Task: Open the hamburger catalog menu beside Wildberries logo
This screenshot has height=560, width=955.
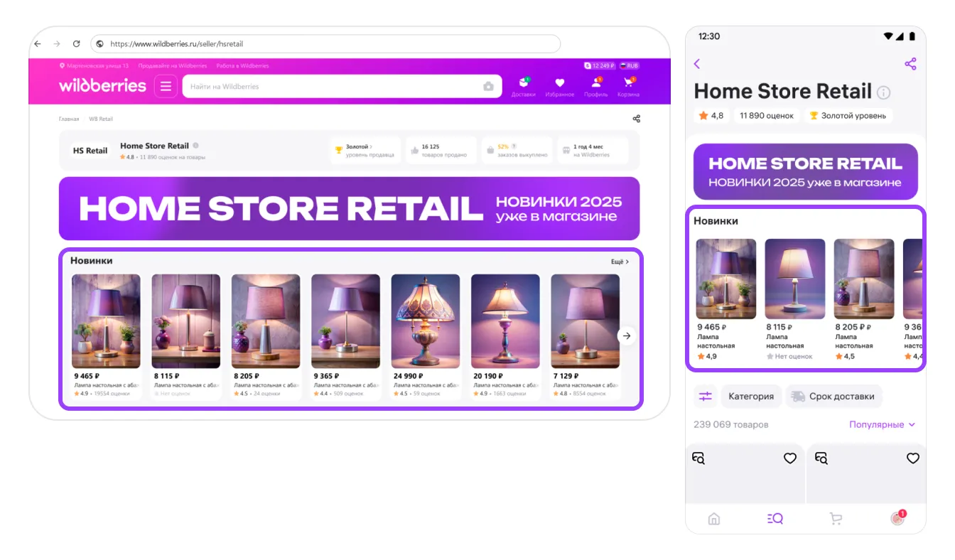Action: click(166, 87)
